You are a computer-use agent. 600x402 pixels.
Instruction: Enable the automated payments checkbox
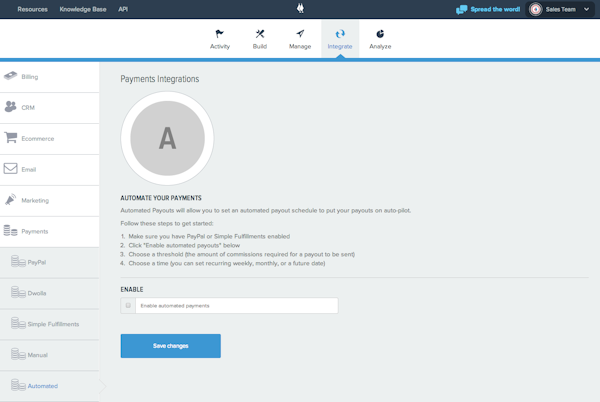click(129, 306)
